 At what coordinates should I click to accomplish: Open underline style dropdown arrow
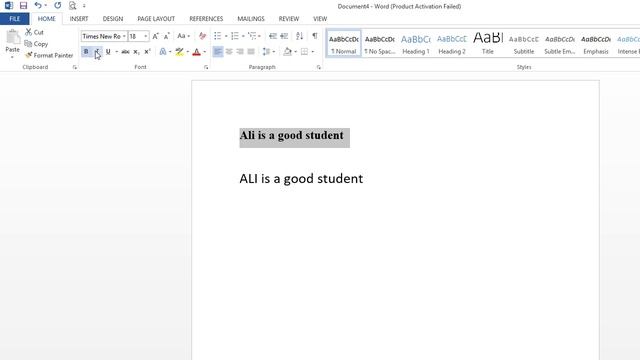click(x=116, y=52)
